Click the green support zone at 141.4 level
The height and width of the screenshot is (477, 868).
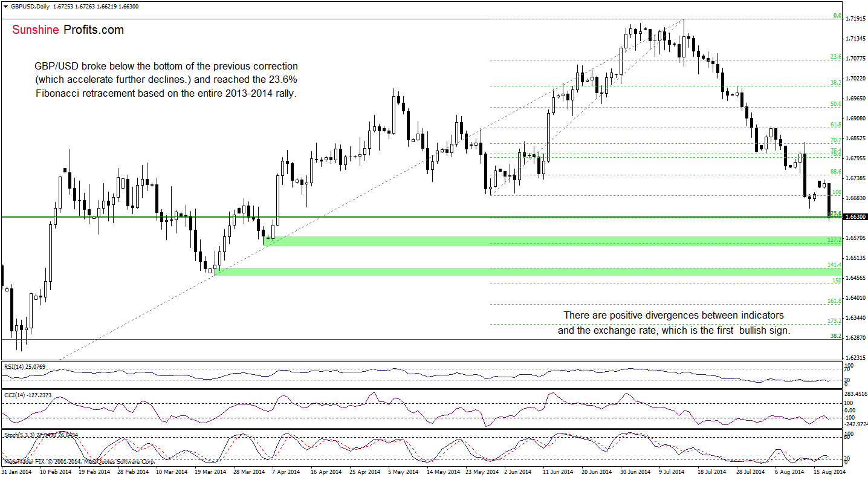(x=529, y=272)
